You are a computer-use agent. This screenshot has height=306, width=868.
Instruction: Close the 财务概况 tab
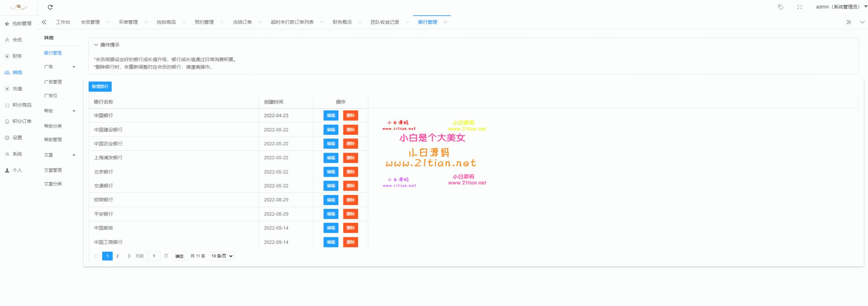[360, 22]
